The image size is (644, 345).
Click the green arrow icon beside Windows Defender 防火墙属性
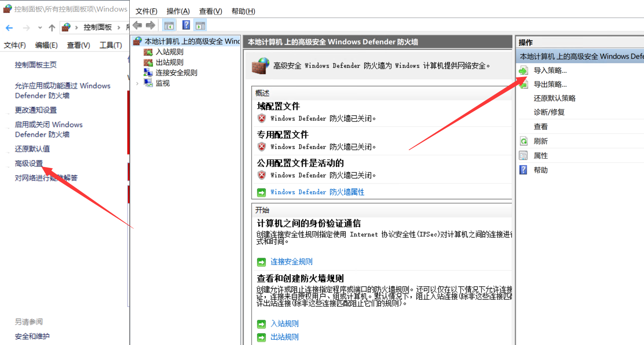click(262, 192)
